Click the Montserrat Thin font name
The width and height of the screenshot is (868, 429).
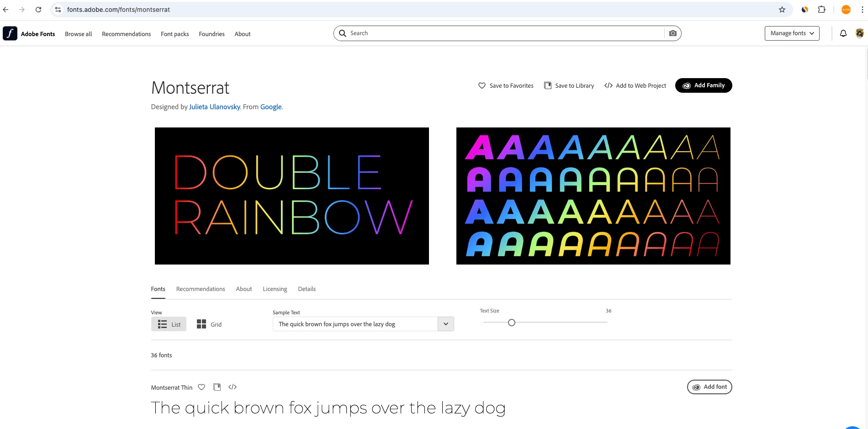(x=172, y=387)
